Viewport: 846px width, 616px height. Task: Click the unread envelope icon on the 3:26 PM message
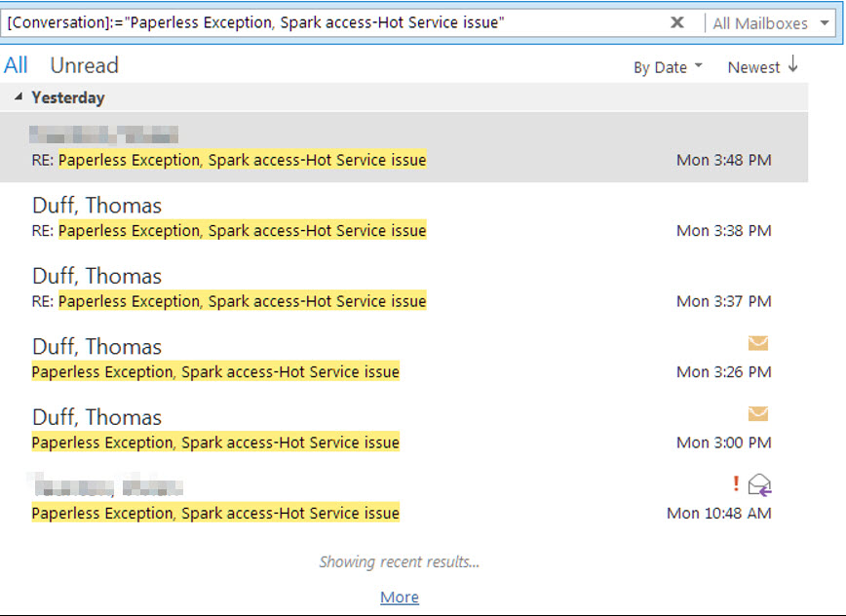click(758, 343)
